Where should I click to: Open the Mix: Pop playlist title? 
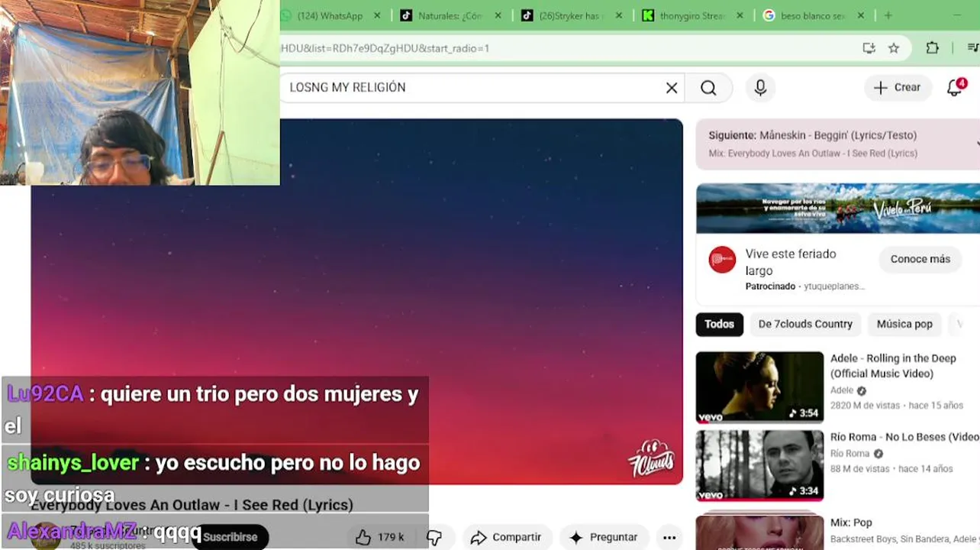[851, 522]
